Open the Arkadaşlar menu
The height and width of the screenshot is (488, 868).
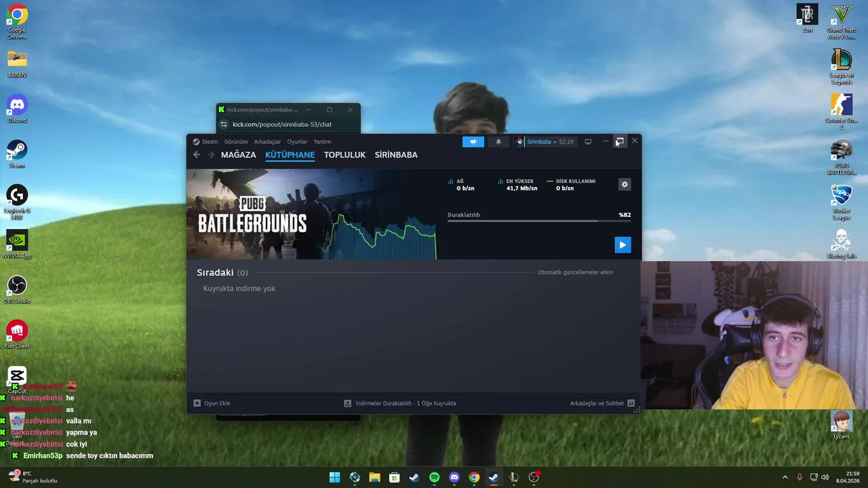coord(267,142)
